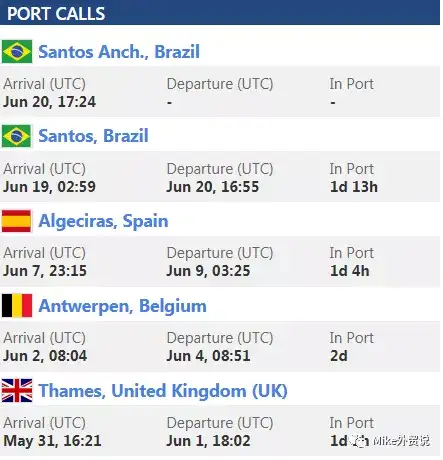
Task: Select arrival time Jun 7, 23:15
Action: (x=45, y=271)
